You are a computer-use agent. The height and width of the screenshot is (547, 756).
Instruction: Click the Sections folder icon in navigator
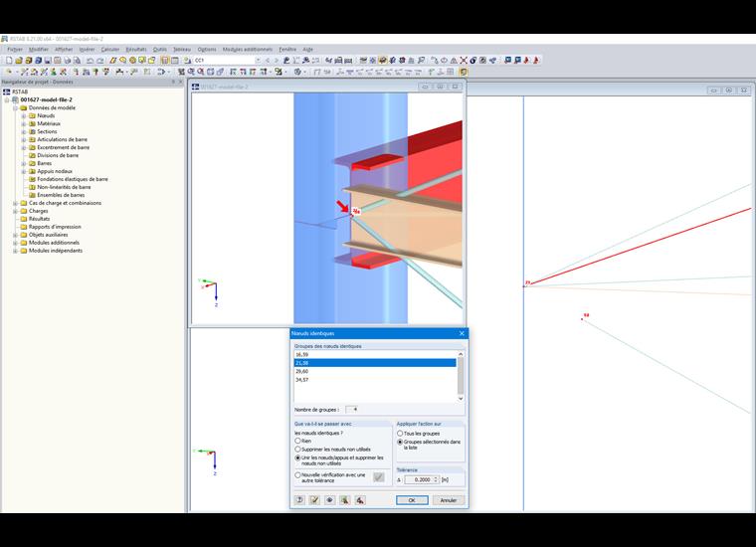(x=32, y=131)
